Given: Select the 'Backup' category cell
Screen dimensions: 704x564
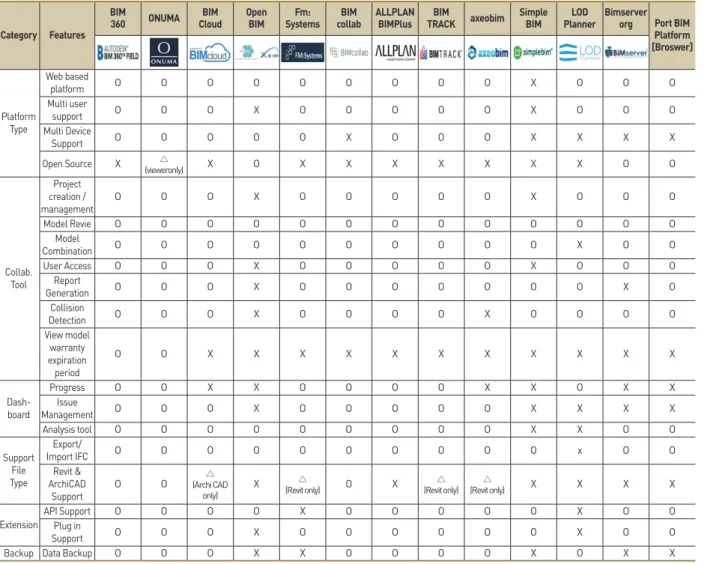Looking at the screenshot, I should (x=19, y=553).
